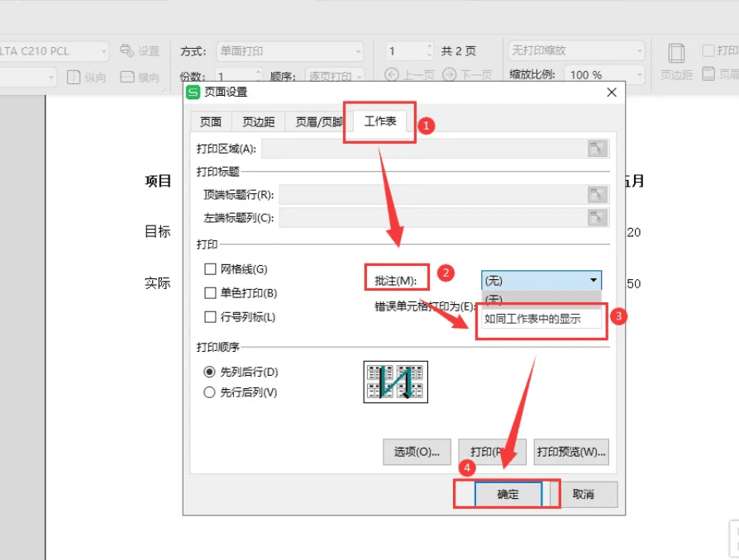Select the 页面 tab

click(210, 121)
